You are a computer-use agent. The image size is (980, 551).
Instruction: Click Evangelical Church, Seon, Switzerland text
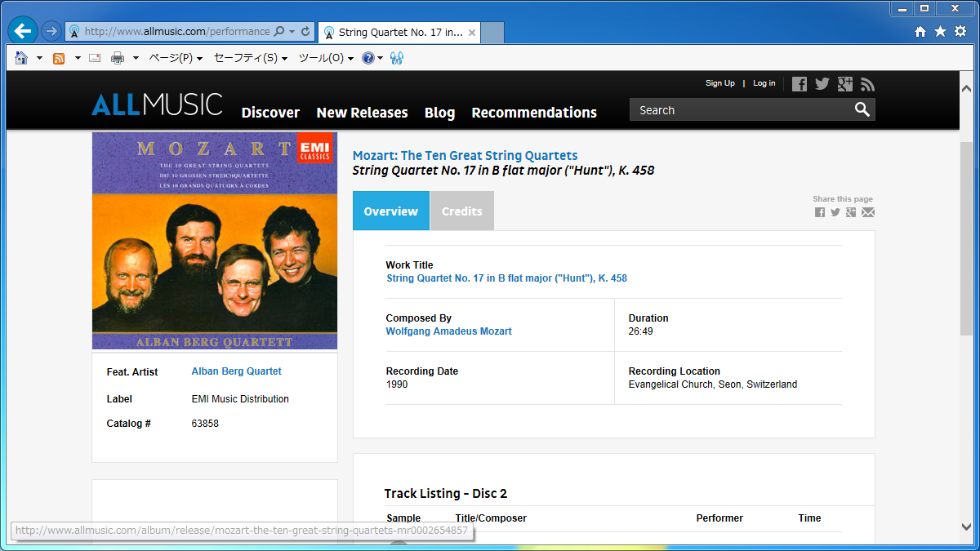[713, 384]
